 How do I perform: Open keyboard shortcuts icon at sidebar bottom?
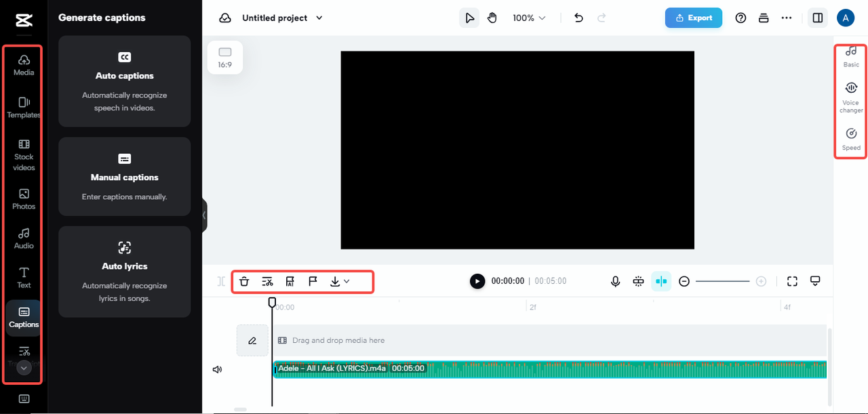(x=24, y=398)
